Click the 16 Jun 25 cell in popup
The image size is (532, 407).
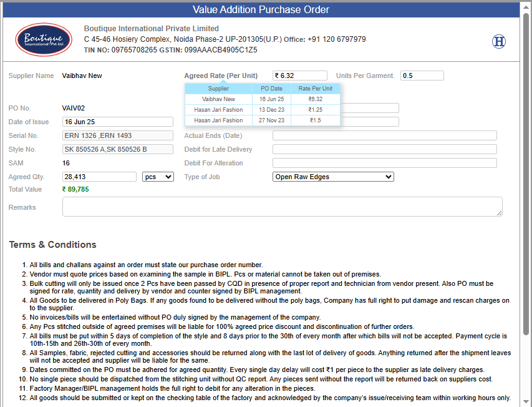pos(271,99)
